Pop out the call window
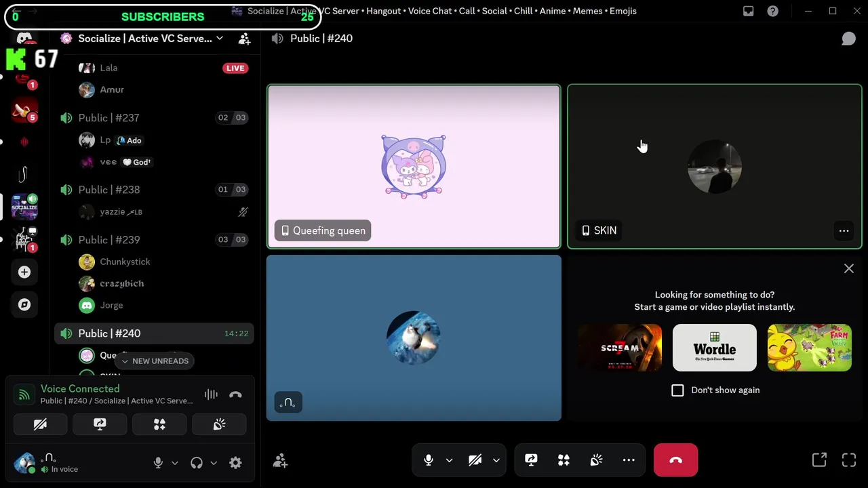The width and height of the screenshot is (868, 488). pyautogui.click(x=819, y=460)
